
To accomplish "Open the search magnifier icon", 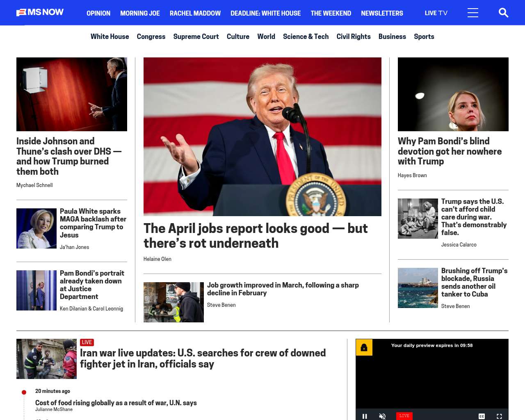I will (503, 13).
